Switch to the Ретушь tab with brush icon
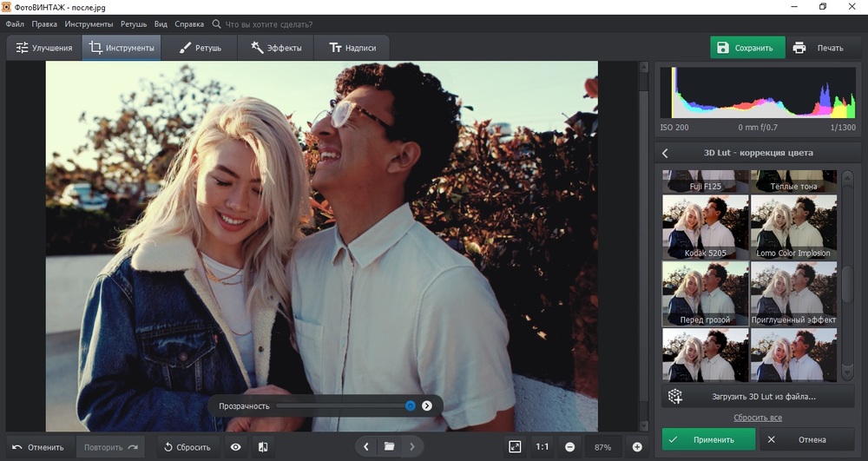The height and width of the screenshot is (461, 868). (x=200, y=48)
